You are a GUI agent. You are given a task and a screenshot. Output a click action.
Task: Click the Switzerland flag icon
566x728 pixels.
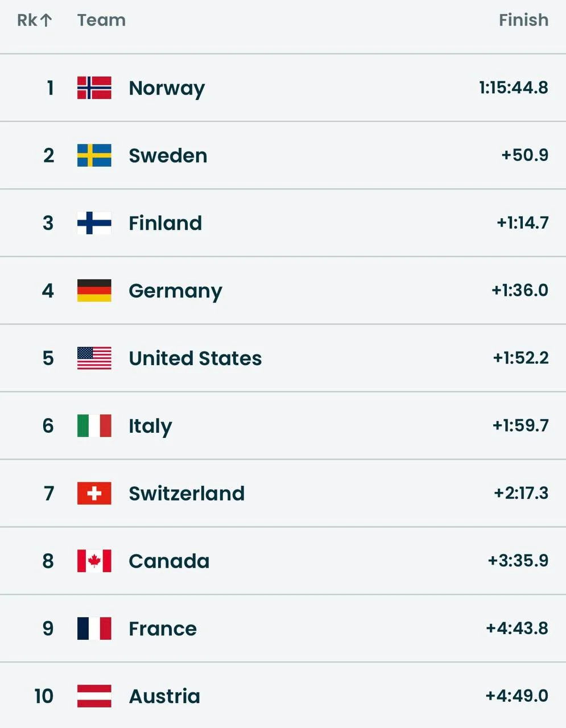click(94, 493)
